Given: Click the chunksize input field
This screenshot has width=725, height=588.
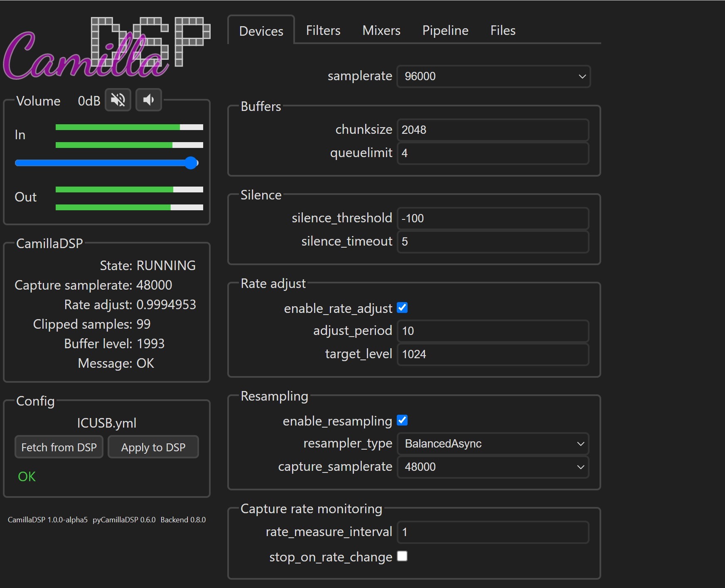Looking at the screenshot, I should pos(493,130).
